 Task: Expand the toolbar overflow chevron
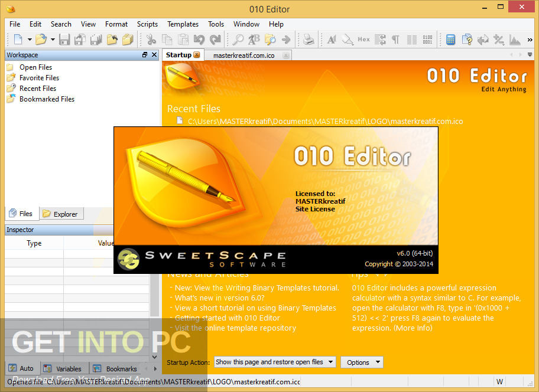click(x=530, y=40)
